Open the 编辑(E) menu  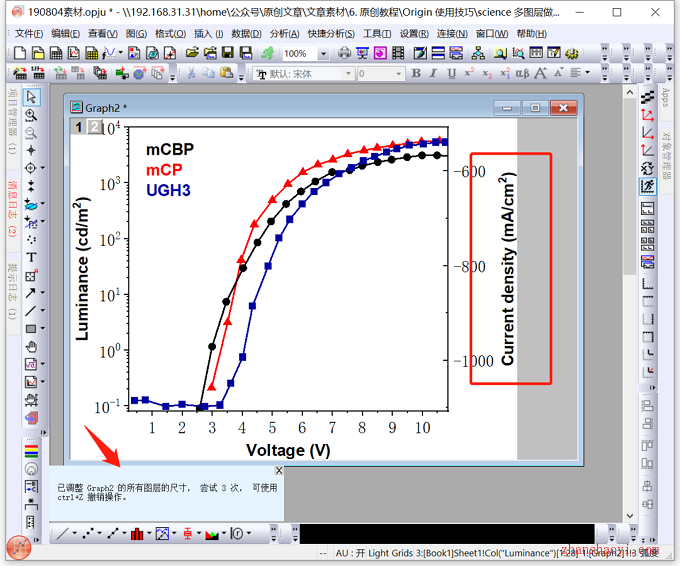click(65, 33)
